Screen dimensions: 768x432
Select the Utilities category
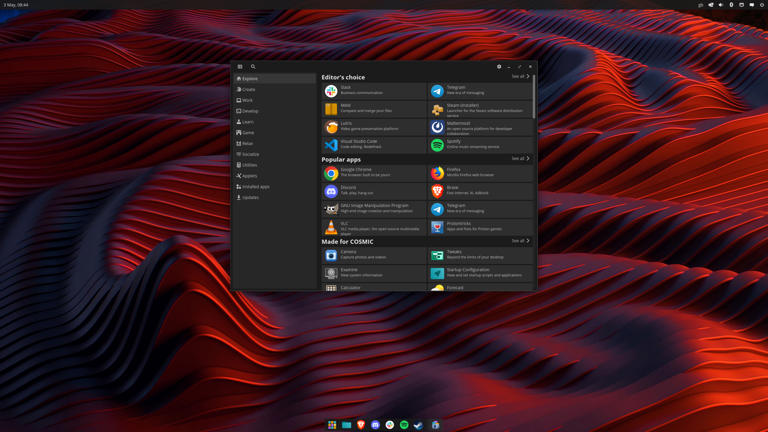coord(274,165)
